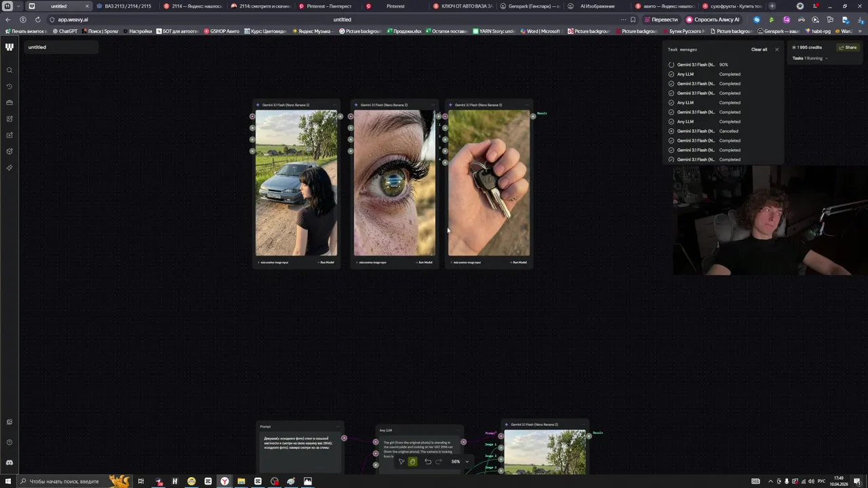This screenshot has height=488, width=868.
Task: Click result output port of keys node
Action: (x=533, y=117)
